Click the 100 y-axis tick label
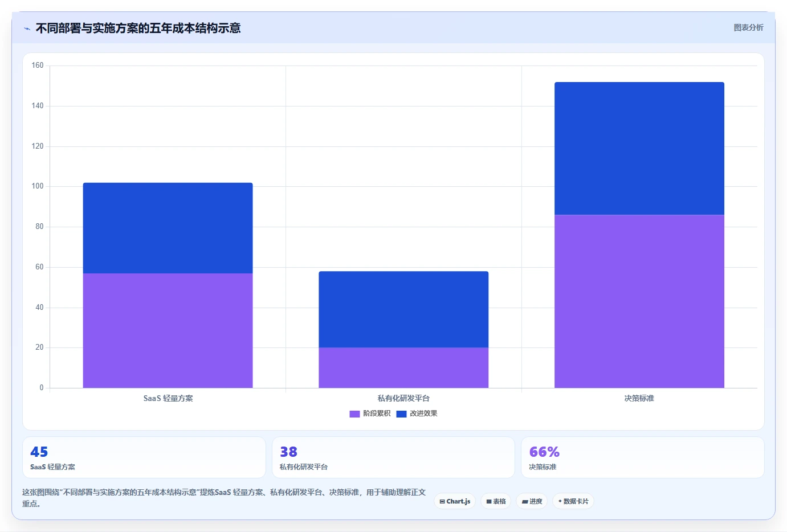787x532 pixels. coord(38,186)
